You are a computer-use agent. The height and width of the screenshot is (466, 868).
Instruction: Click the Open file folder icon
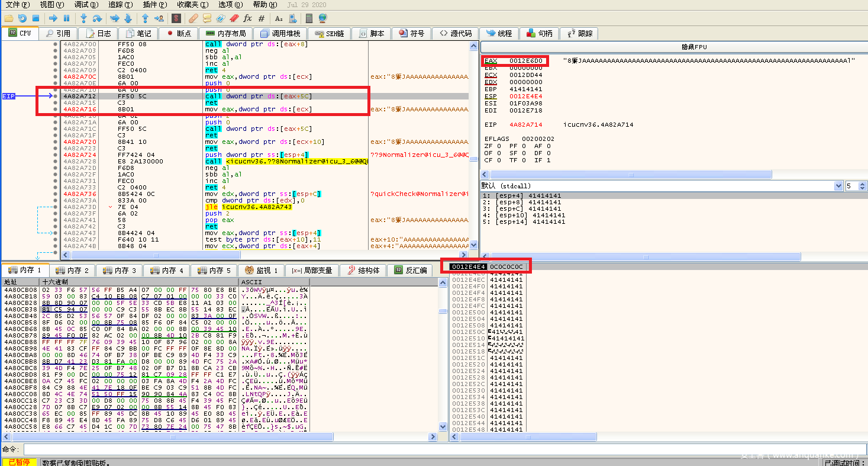click(8, 18)
